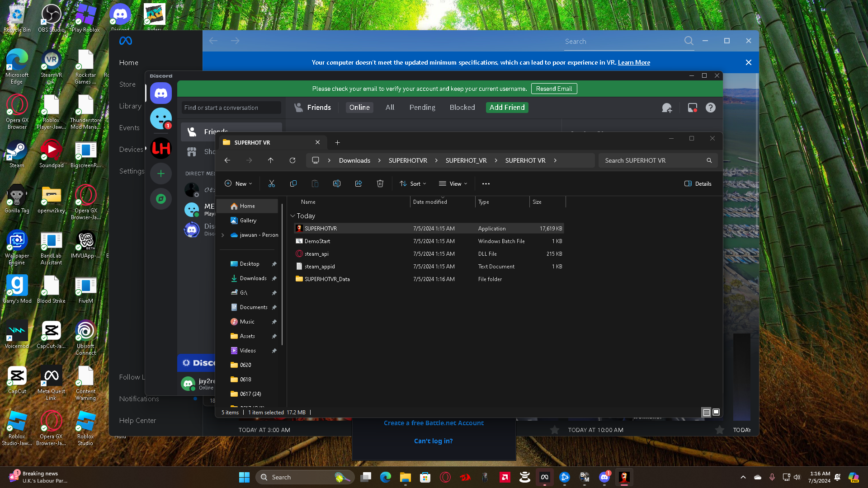Switch to the All friends tab in Discord

[390, 108]
